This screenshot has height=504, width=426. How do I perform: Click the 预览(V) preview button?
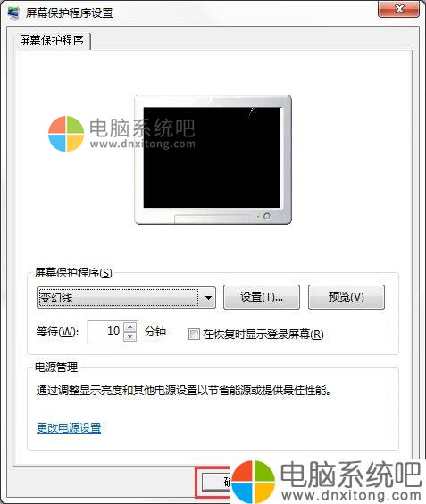point(347,297)
